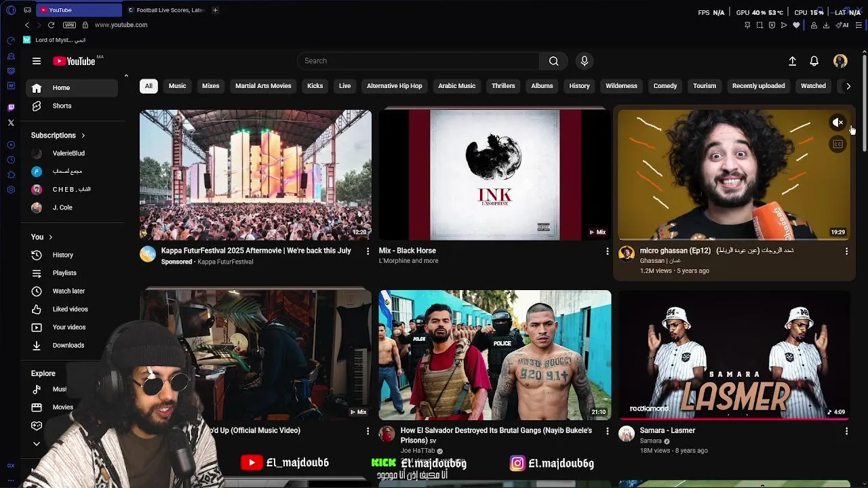
Task: Open X in Opera GX sidebar
Action: (x=11, y=123)
